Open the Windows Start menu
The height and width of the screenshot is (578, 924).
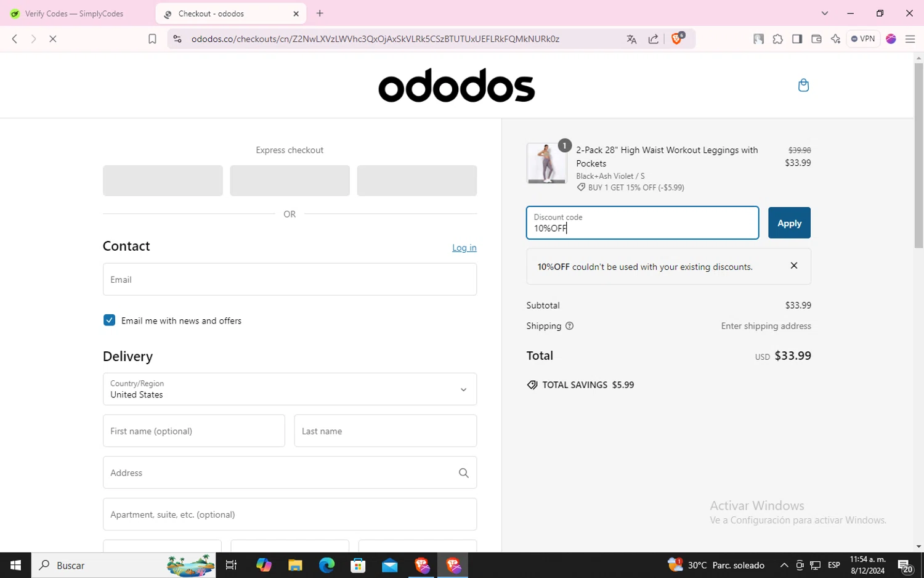pos(15,565)
